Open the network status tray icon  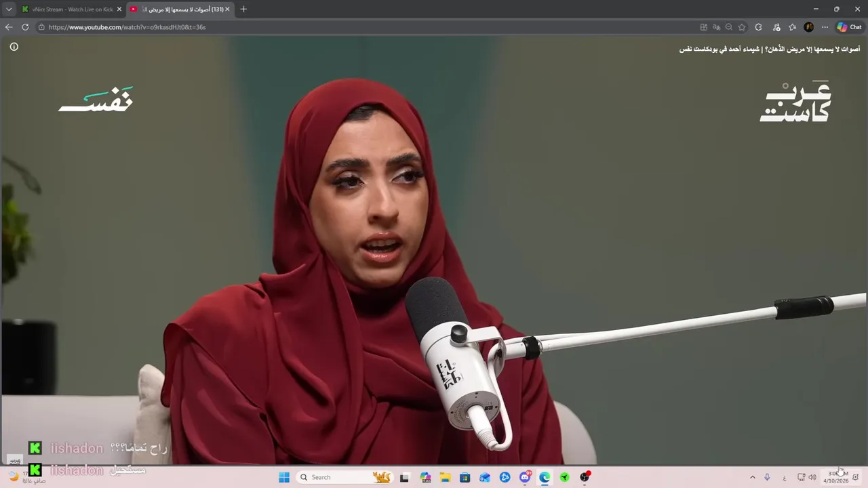pyautogui.click(x=801, y=477)
